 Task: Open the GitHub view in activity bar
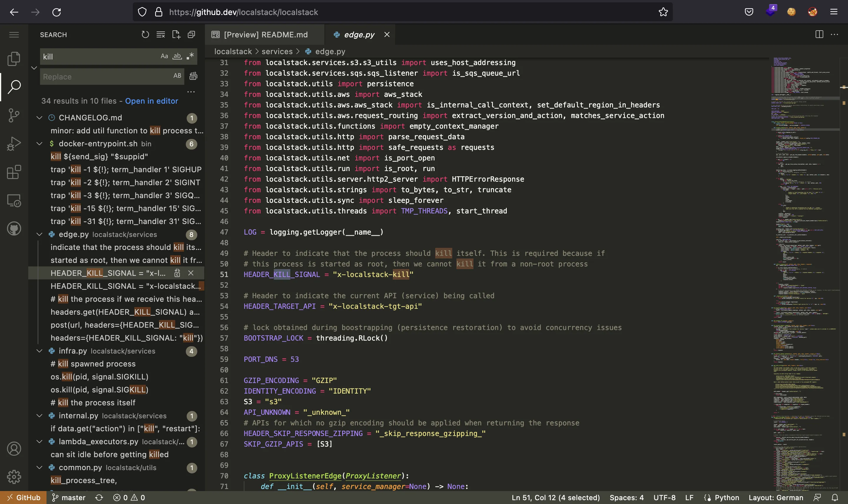[14, 228]
